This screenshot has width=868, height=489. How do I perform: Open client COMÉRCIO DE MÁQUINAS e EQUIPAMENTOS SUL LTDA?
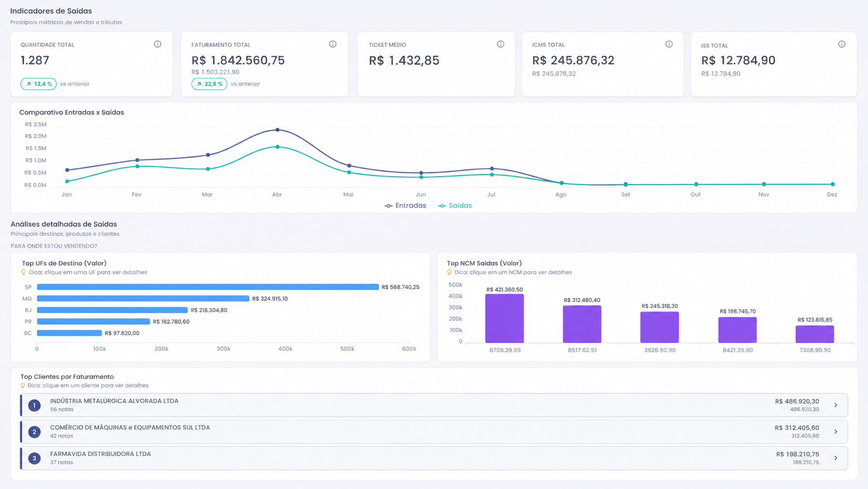434,432
